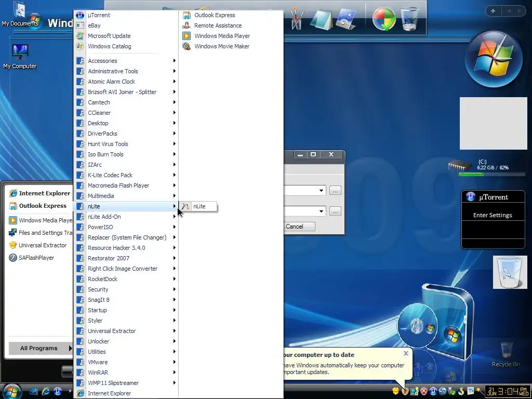
Task: Click the Outlook Express icon in pinned list
Action: pos(13,206)
